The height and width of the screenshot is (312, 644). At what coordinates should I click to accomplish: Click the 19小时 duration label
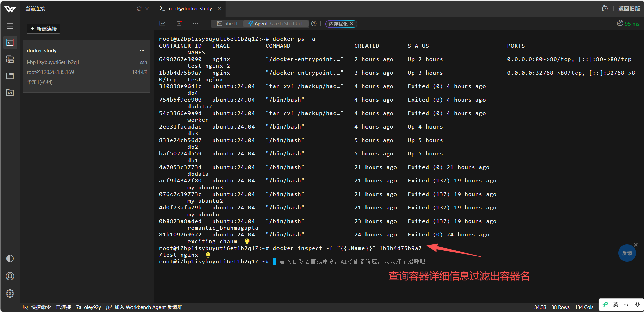tap(139, 72)
